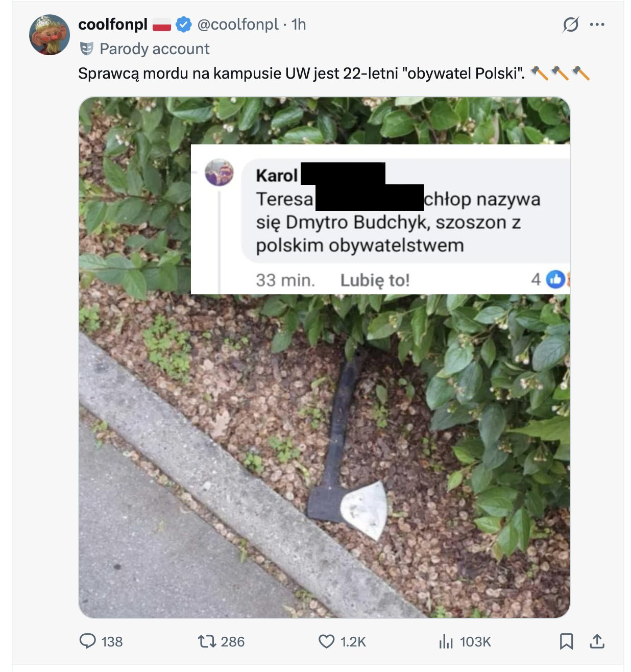Click the Parody account mask icon

coord(87,49)
